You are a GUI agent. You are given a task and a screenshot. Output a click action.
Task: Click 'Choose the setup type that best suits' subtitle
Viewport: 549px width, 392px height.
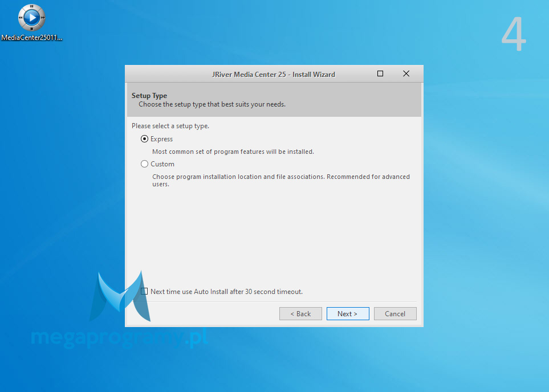212,104
